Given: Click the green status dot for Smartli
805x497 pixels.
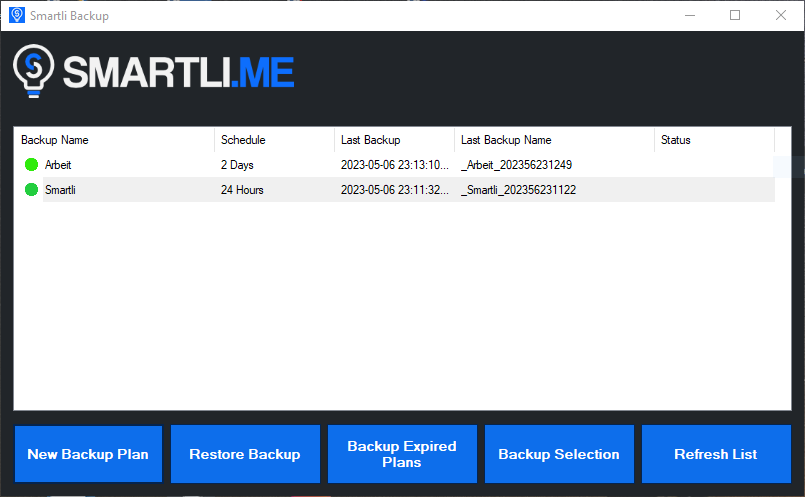Looking at the screenshot, I should (x=31, y=190).
